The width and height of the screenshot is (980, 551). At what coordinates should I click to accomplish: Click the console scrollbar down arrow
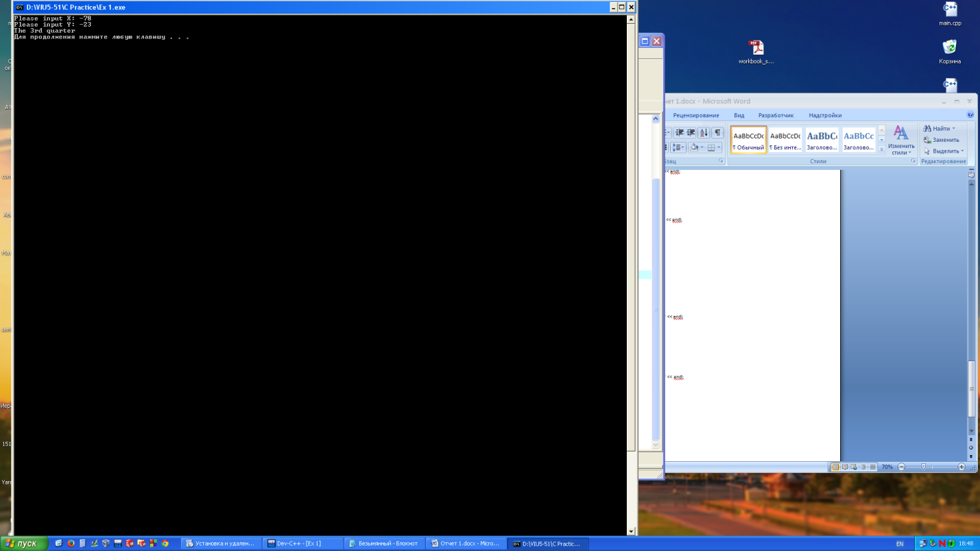[631, 531]
